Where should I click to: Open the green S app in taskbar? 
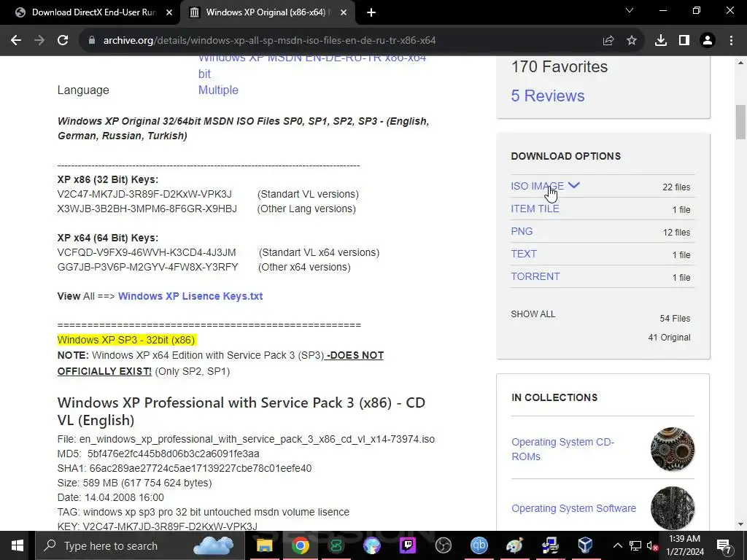[336, 545]
